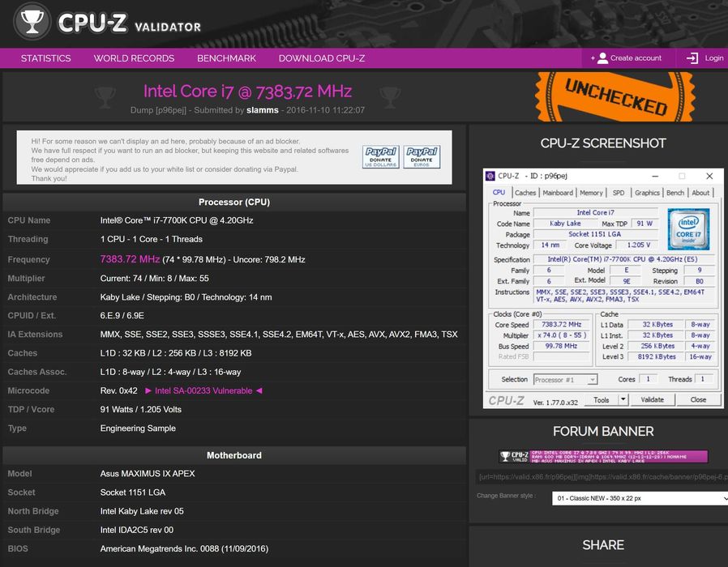Switch to the Bench tab in CPU-Z

point(675,193)
